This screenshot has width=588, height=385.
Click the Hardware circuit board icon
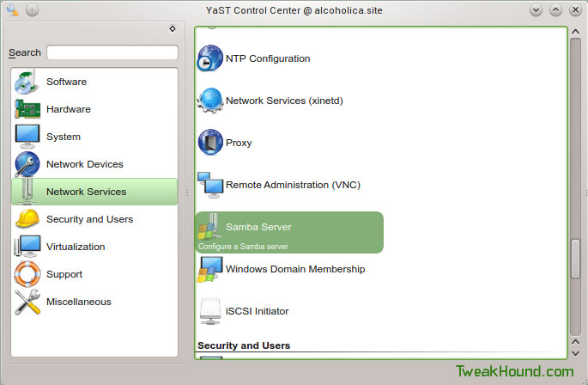pos(27,109)
